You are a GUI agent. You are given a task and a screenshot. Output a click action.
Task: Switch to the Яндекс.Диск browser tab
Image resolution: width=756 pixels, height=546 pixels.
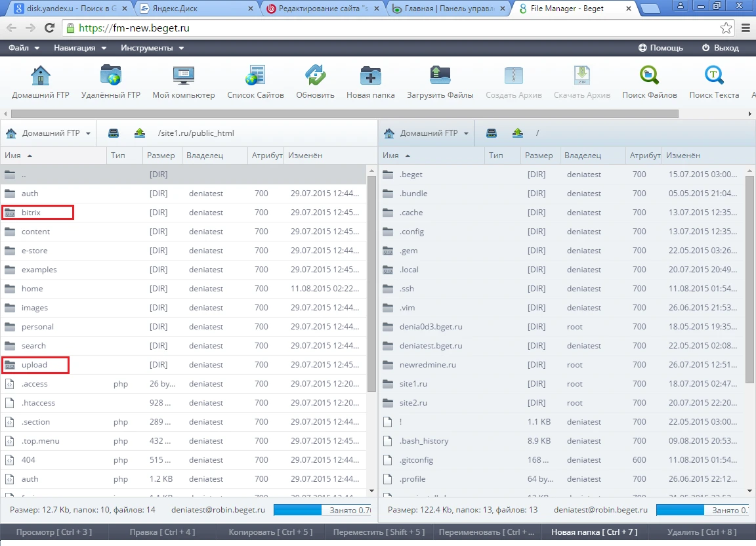[196, 9]
